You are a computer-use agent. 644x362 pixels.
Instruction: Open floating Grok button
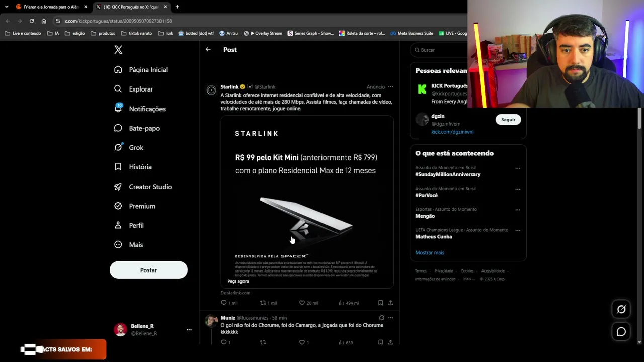621,309
